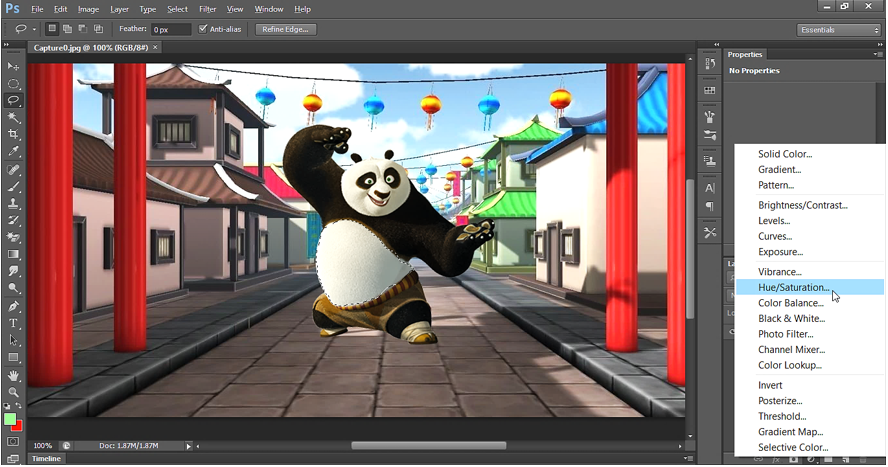Click the Refine Edge... button
Image resolution: width=888 pixels, height=467 pixels.
[285, 29]
